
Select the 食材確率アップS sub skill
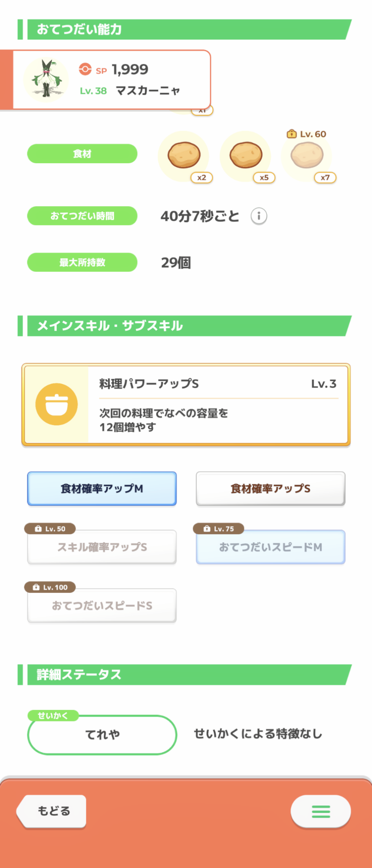coord(270,489)
